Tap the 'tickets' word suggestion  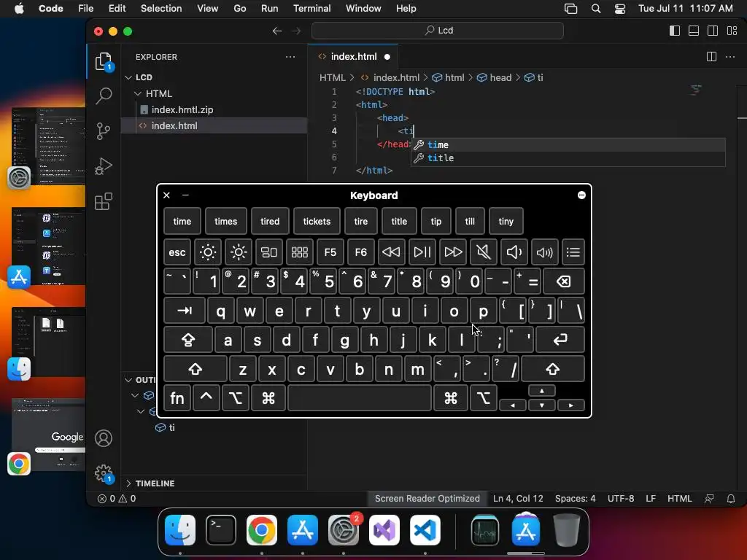coord(317,222)
